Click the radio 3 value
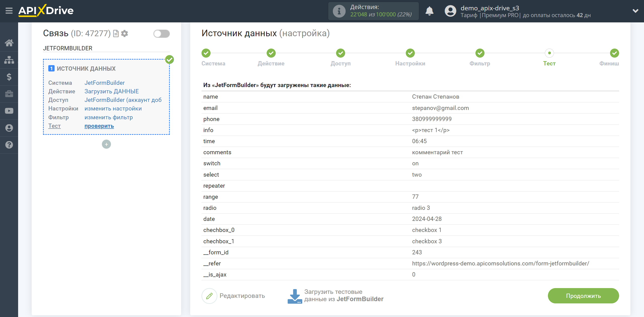Image resolution: width=644 pixels, height=317 pixels. click(x=421, y=208)
